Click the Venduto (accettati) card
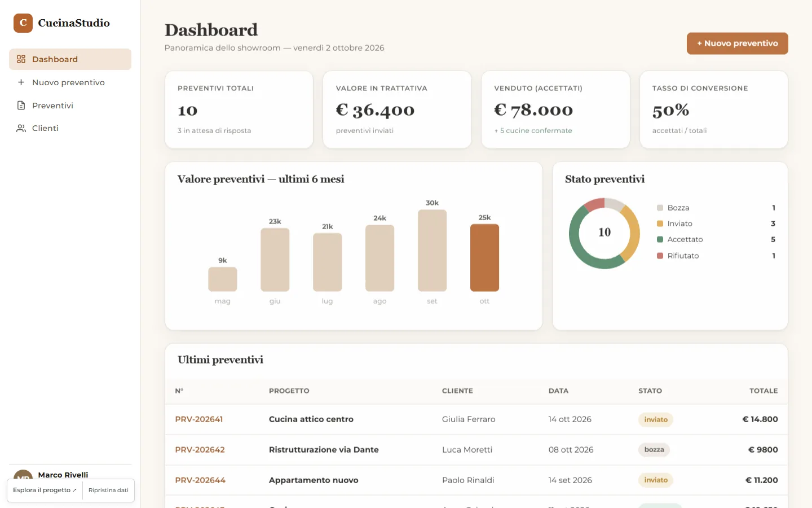Image resolution: width=812 pixels, height=508 pixels. click(x=555, y=110)
